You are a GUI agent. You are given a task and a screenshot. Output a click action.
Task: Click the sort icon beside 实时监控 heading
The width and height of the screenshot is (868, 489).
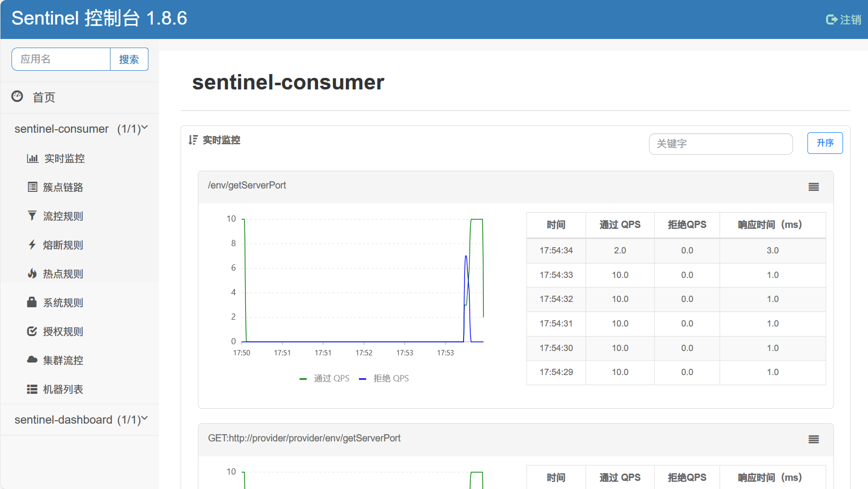click(x=193, y=140)
